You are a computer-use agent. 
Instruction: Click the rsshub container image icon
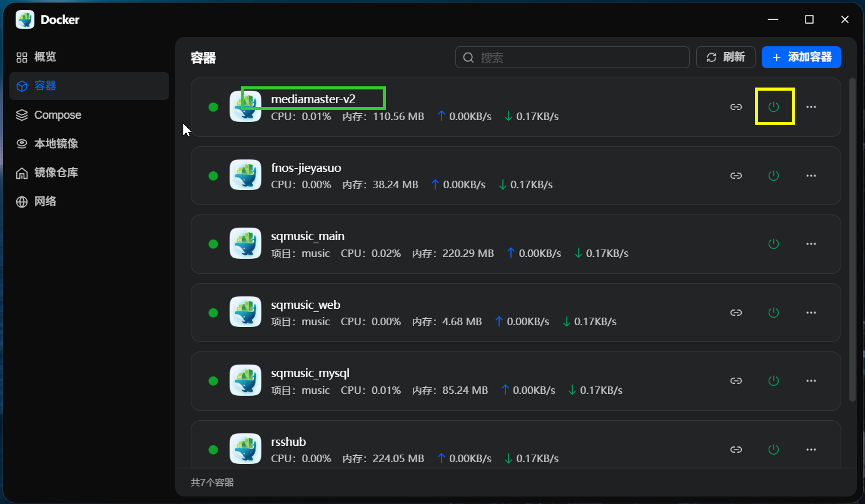245,448
